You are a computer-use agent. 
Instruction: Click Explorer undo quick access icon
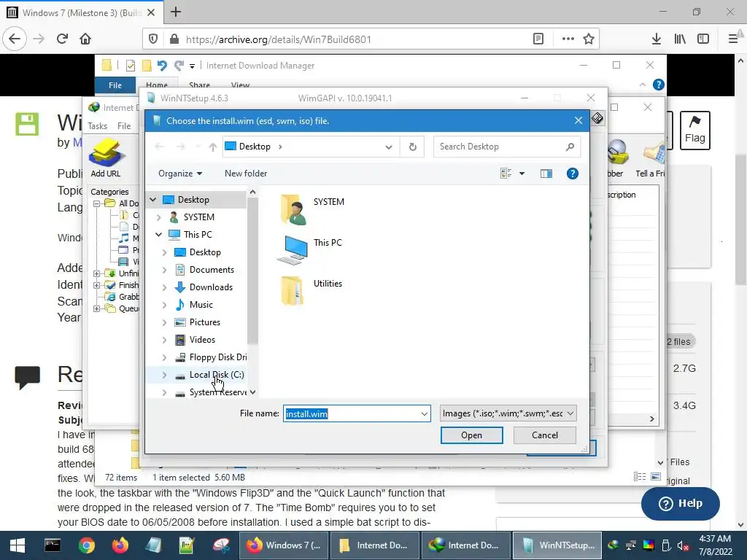162,66
